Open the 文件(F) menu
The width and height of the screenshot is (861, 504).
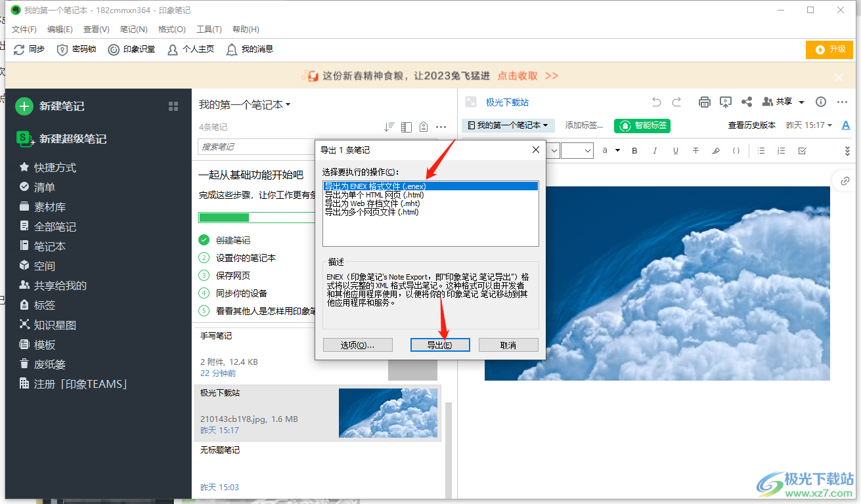pos(24,30)
